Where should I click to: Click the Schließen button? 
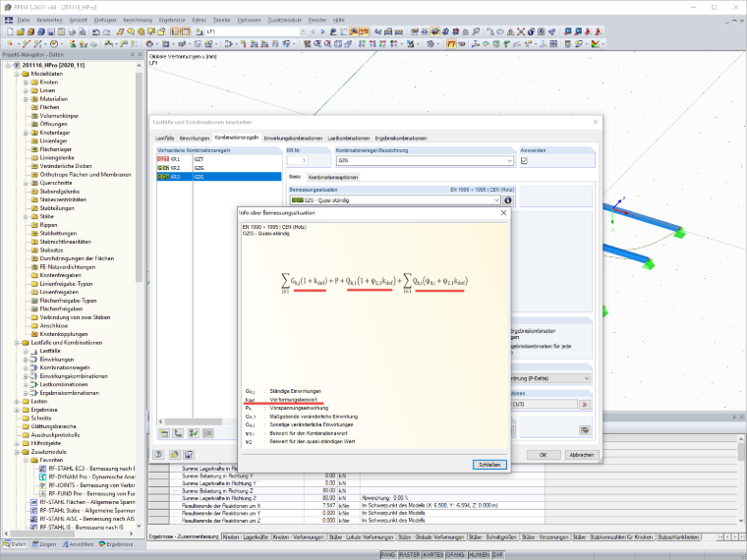point(489,465)
